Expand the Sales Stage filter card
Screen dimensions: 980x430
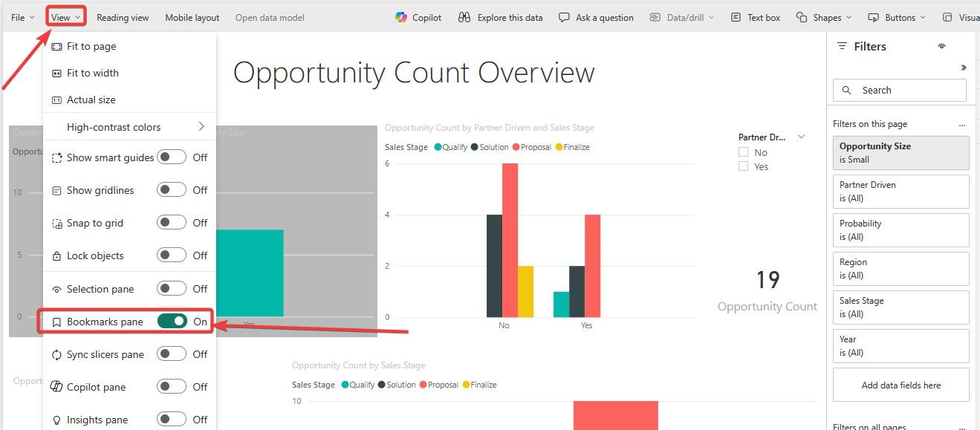point(901,307)
